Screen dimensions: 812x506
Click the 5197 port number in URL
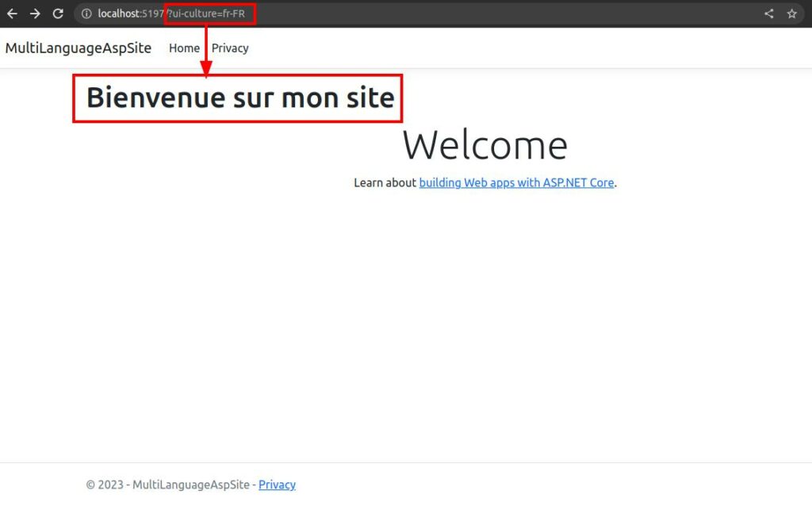tap(153, 13)
